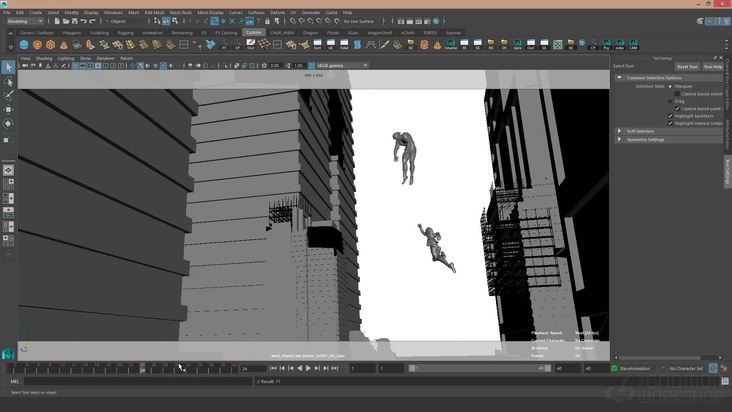Click the Tool Help button
The image size is (732, 412).
712,67
